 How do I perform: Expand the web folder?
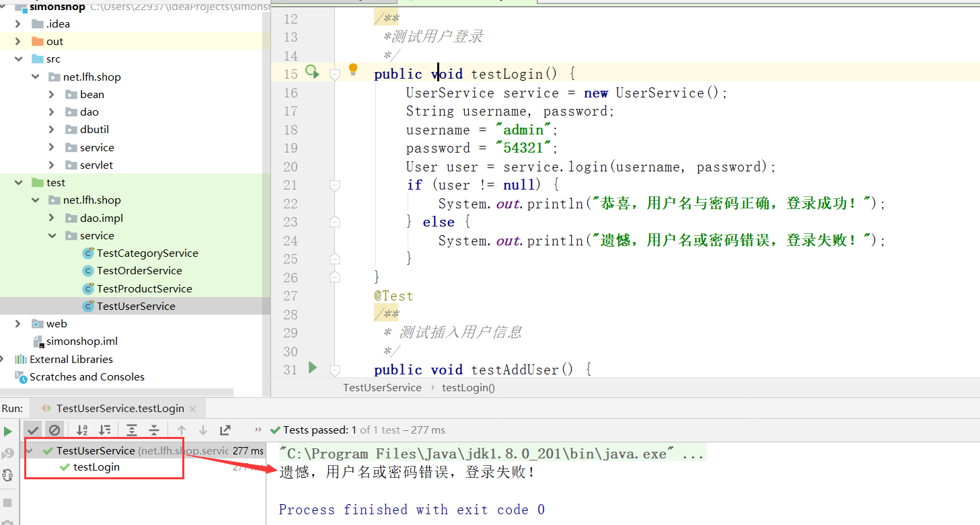click(18, 324)
